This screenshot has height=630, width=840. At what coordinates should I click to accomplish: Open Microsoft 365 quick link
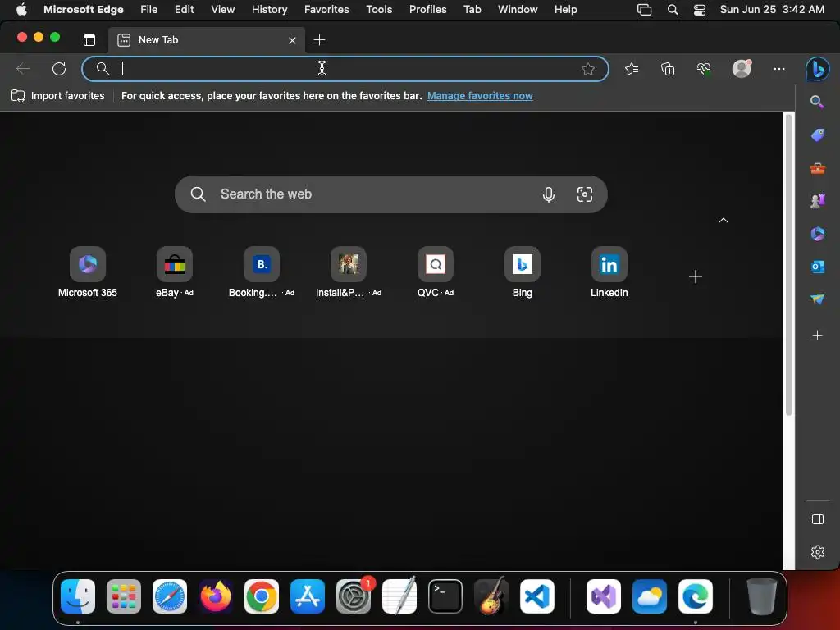tap(88, 272)
